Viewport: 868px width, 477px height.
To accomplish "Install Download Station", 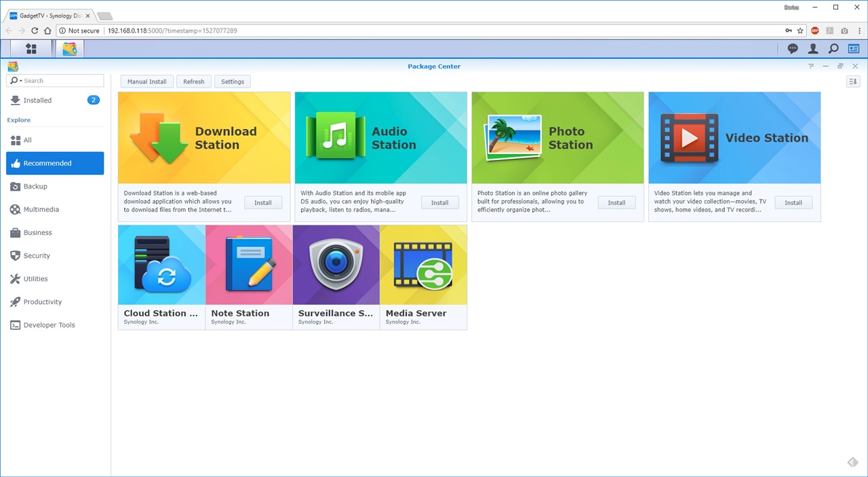I will pyautogui.click(x=263, y=203).
